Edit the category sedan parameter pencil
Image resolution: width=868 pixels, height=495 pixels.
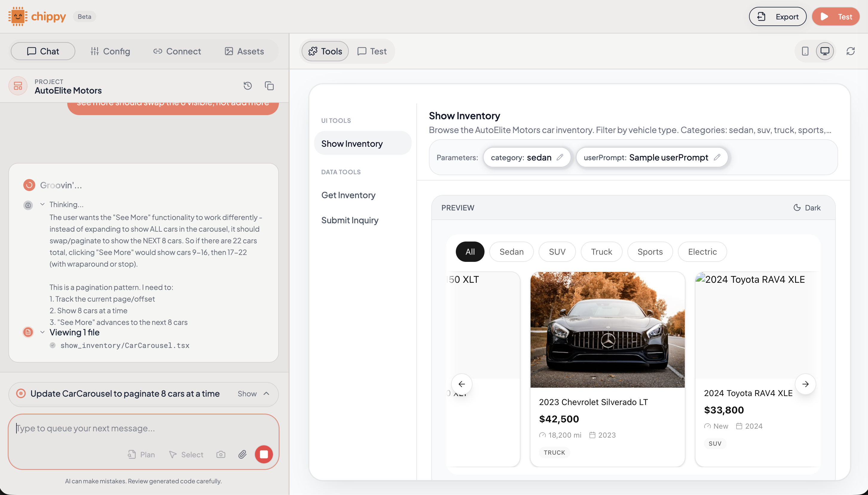560,158
